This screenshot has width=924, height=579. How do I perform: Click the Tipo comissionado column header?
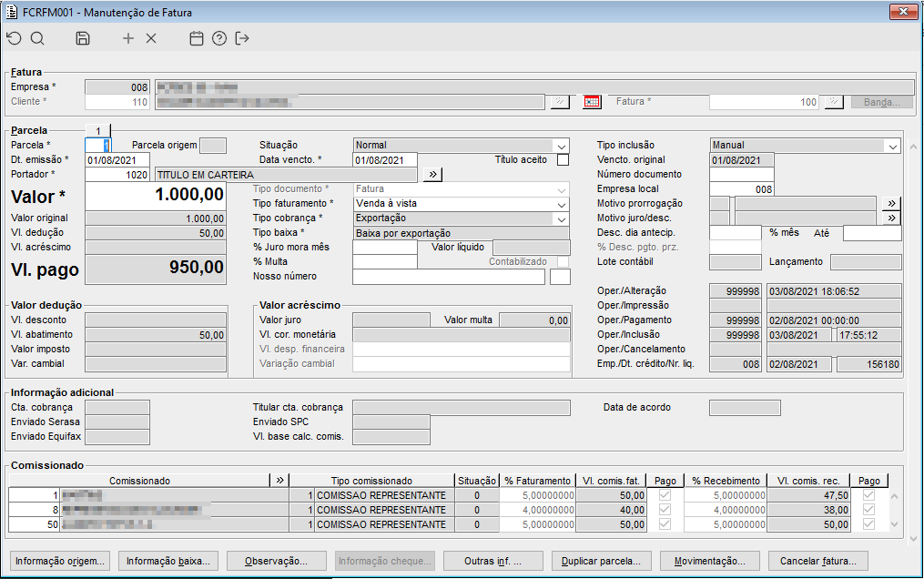[371, 480]
